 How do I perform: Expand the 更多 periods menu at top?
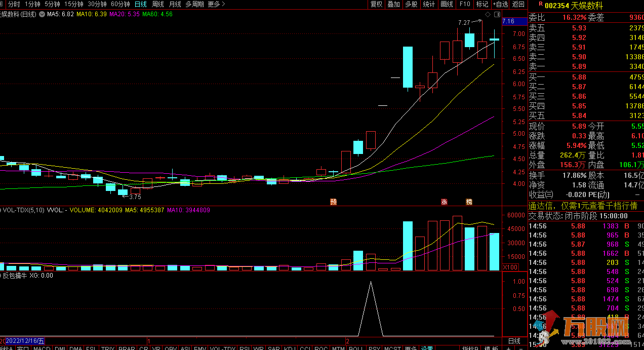216,4
